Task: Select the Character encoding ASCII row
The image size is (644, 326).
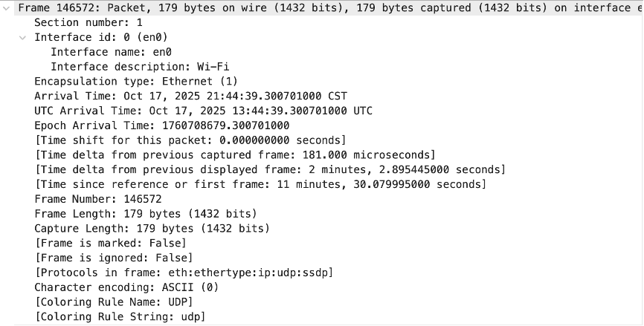Action: pos(126,287)
